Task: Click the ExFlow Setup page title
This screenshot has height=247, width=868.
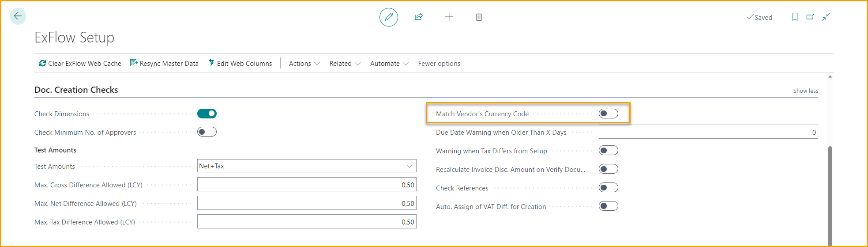Action: point(74,38)
